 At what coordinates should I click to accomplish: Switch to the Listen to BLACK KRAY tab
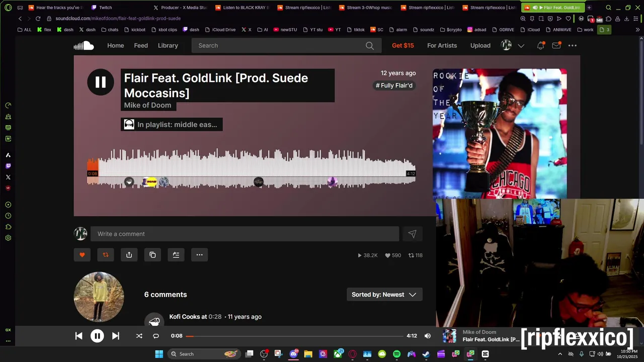click(242, 8)
